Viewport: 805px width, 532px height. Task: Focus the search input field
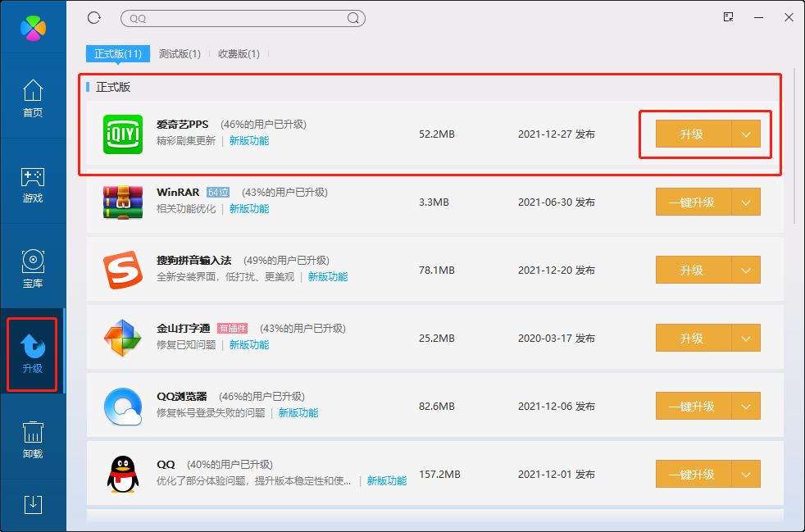234,18
